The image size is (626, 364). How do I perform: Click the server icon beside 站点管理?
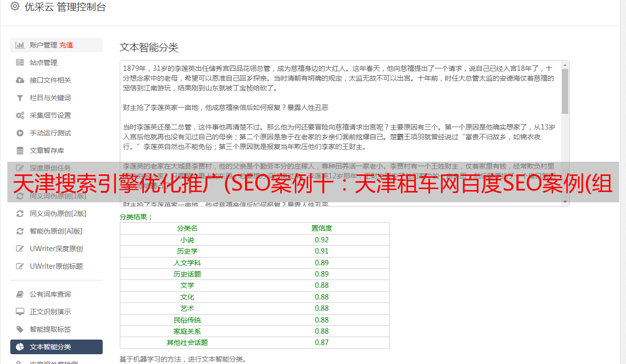coord(20,63)
